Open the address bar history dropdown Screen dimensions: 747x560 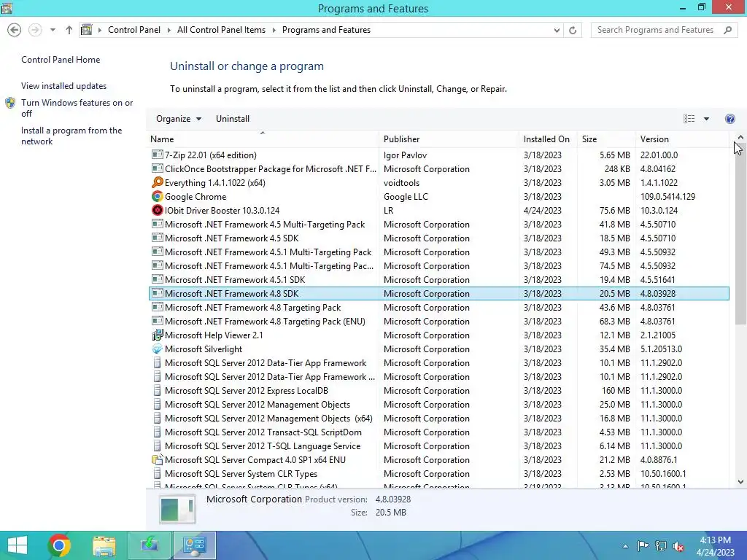(557, 30)
